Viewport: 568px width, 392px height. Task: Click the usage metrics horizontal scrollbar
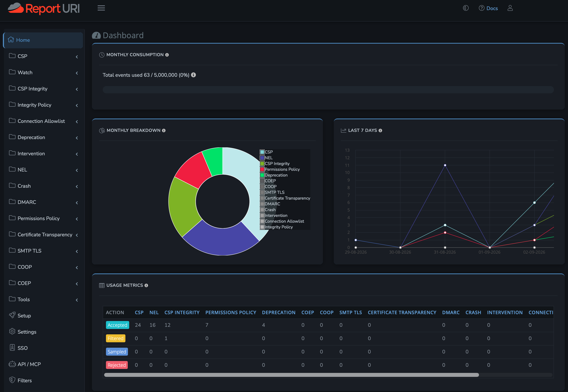[x=291, y=375]
